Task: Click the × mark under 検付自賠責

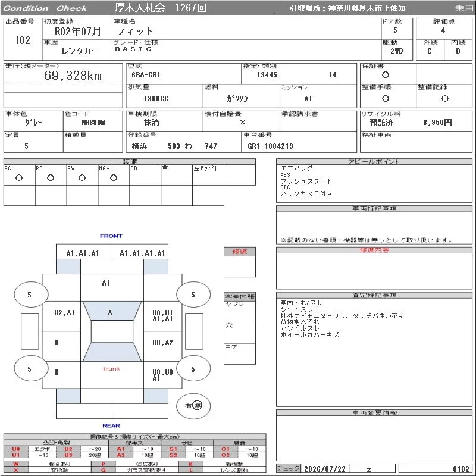Action: [242, 123]
